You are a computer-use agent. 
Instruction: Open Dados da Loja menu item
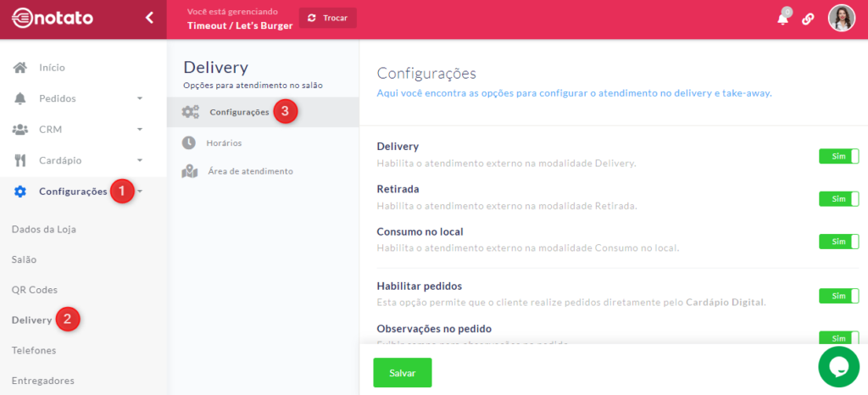49,229
